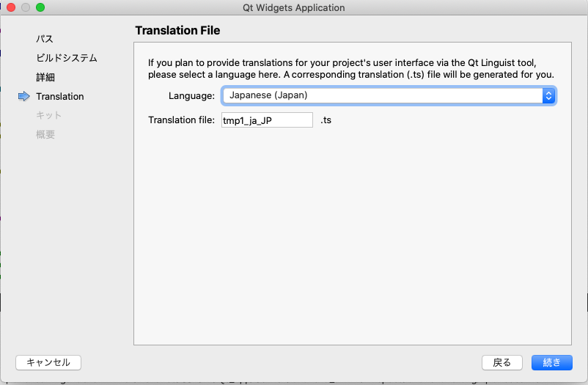
Task: Select the 詳細 step in the sidebar
Action: 45,77
